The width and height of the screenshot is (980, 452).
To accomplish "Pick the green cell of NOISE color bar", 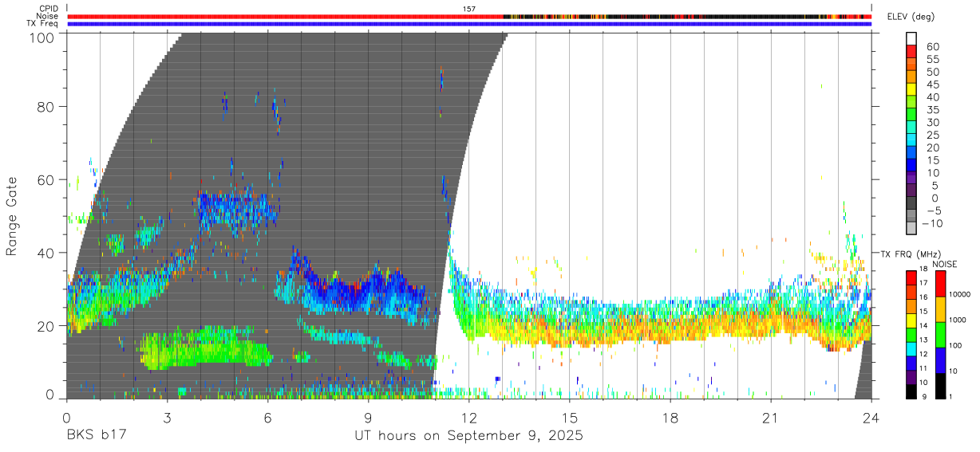I will coord(940,335).
